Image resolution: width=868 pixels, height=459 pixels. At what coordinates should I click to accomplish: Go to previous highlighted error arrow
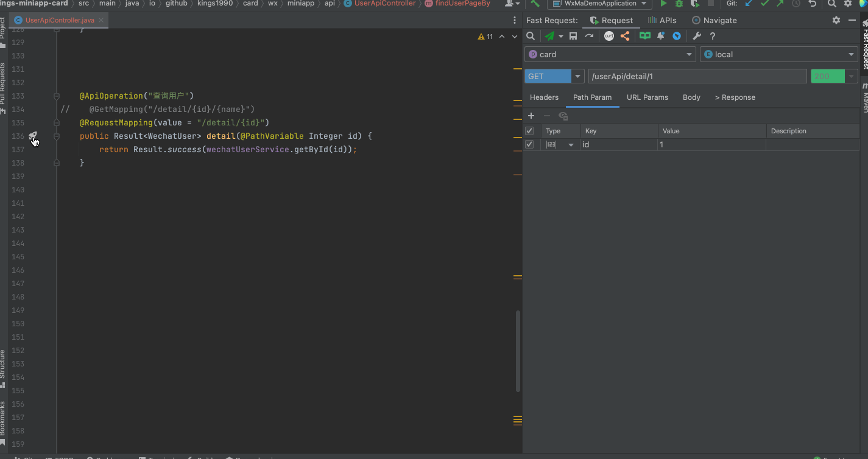pyautogui.click(x=502, y=37)
